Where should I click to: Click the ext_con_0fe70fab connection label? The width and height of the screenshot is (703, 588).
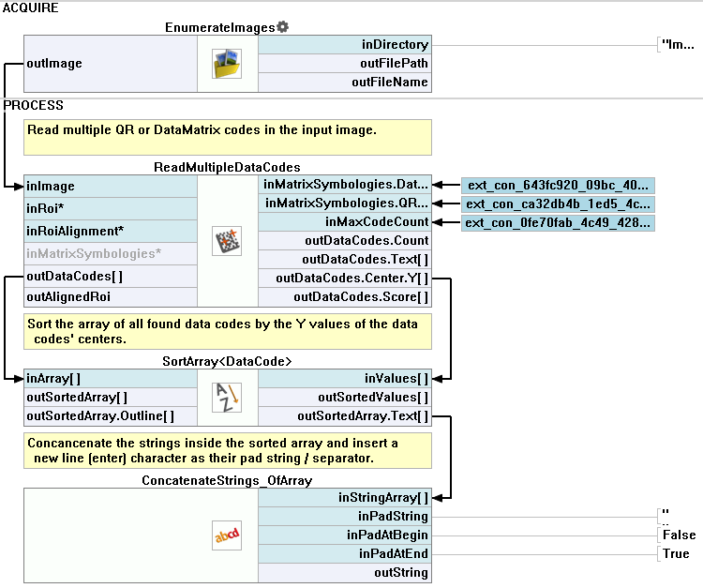coord(557,222)
